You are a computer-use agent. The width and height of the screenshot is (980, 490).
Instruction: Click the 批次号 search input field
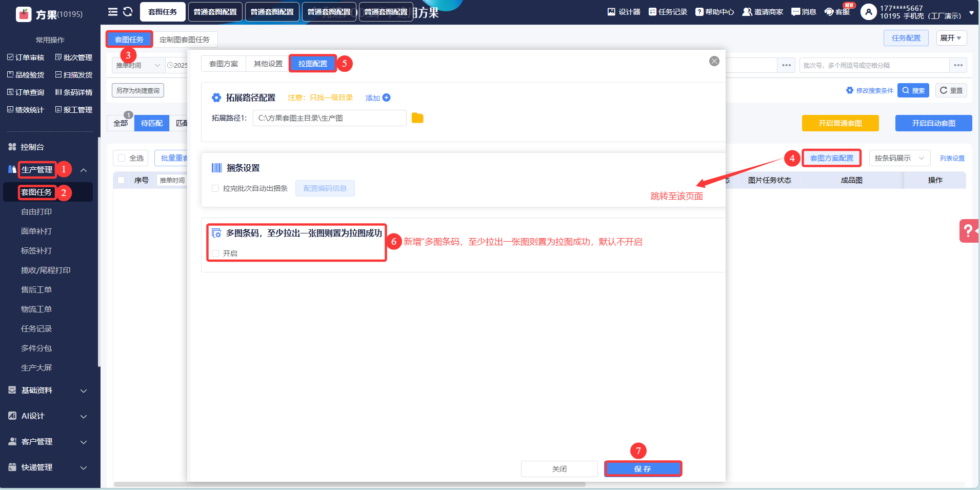pyautogui.click(x=874, y=65)
